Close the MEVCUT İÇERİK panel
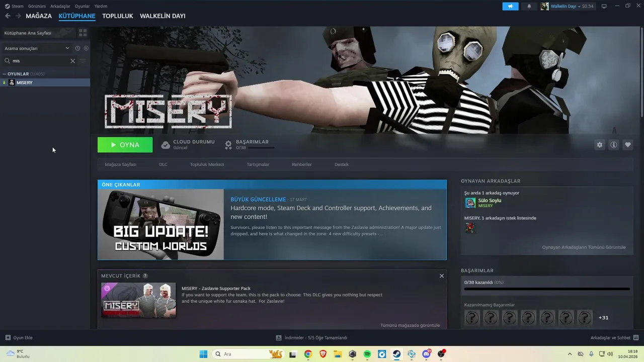This screenshot has height=362, width=644. [x=442, y=276]
